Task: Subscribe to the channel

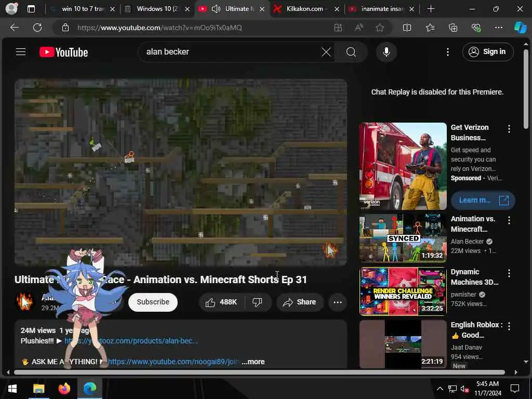Action: click(153, 302)
